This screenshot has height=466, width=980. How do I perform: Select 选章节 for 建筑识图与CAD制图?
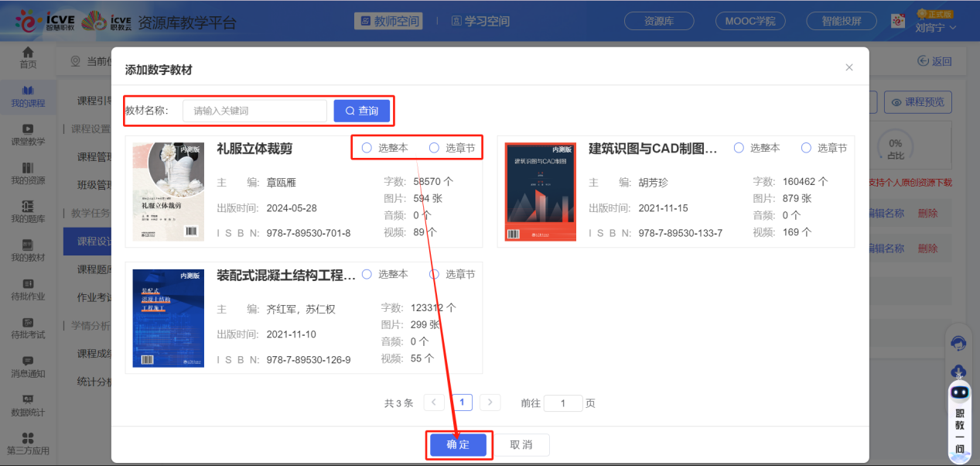tap(807, 148)
